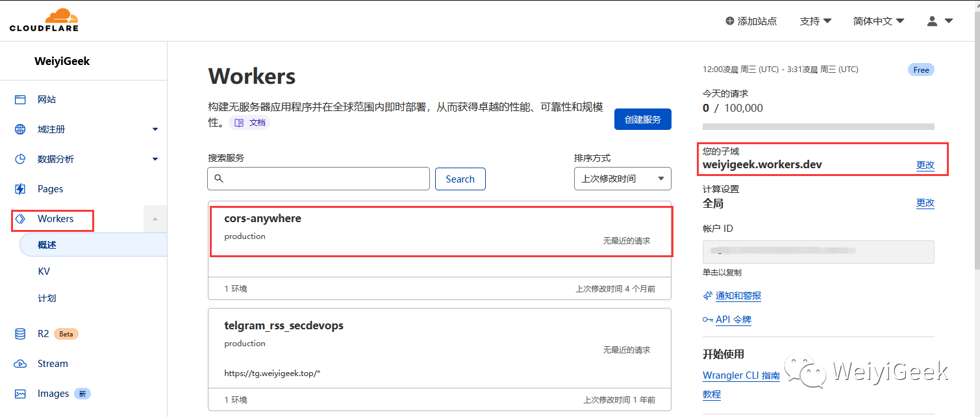Click the 开始使用 heading
The image size is (980, 417).
[723, 355]
